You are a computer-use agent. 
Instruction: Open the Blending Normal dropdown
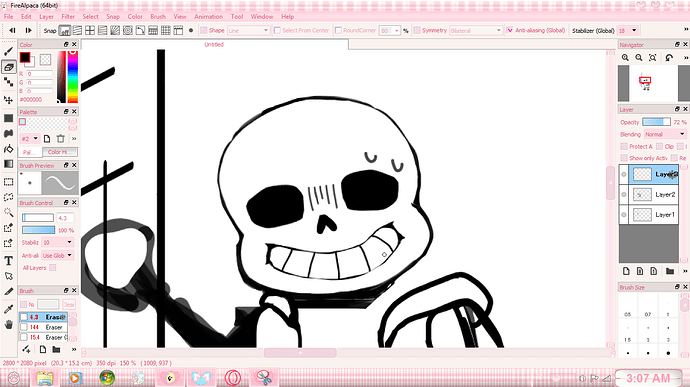pyautogui.click(x=665, y=134)
